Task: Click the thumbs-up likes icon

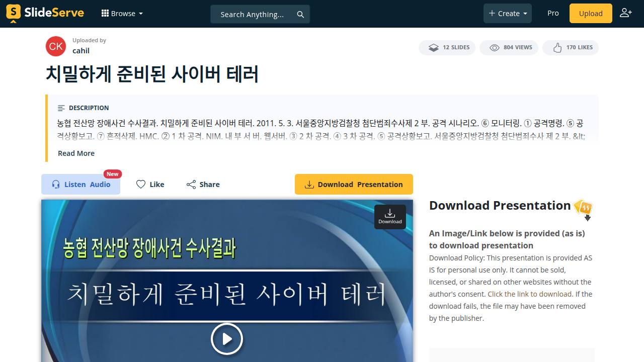Action: click(557, 48)
